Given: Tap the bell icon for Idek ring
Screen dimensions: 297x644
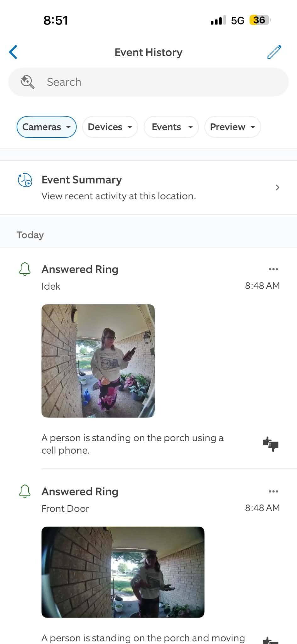Looking at the screenshot, I should tap(25, 269).
